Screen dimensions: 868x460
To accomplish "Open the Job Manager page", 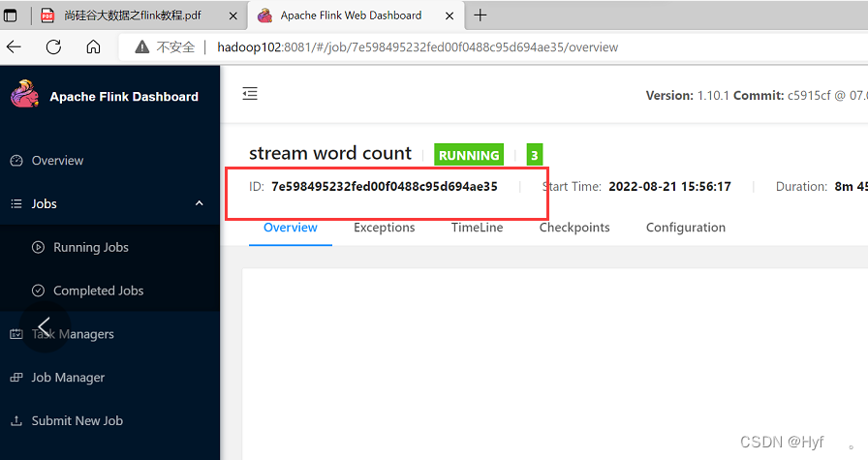I will tap(109, 377).
